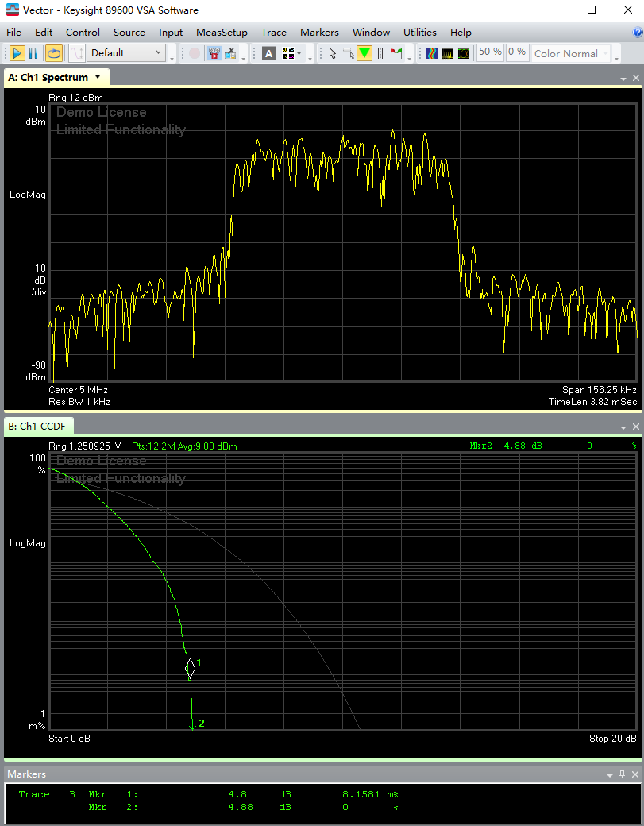Click the clear recording icon
Screen dimensions: 644x826
tap(230, 53)
